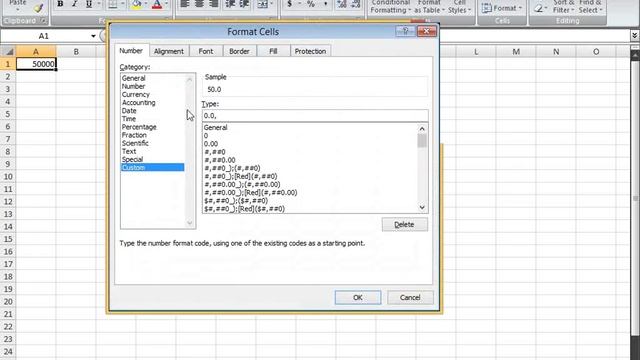640x360 pixels.
Task: Select the Custom category
Action: coord(152,167)
